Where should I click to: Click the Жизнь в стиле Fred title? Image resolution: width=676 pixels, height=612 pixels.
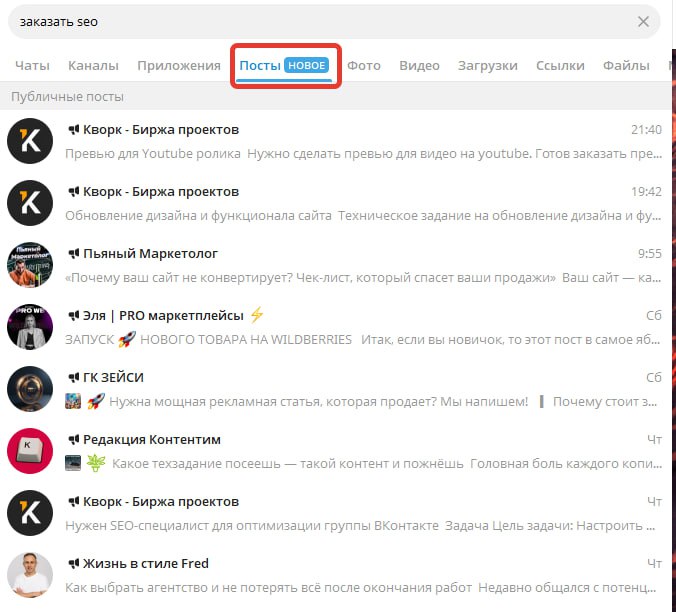[x=146, y=564]
